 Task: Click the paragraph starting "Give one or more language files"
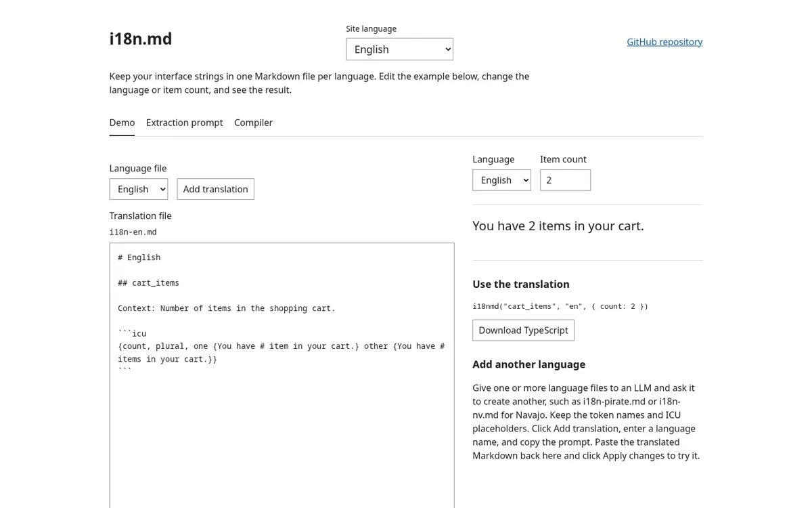click(x=587, y=422)
